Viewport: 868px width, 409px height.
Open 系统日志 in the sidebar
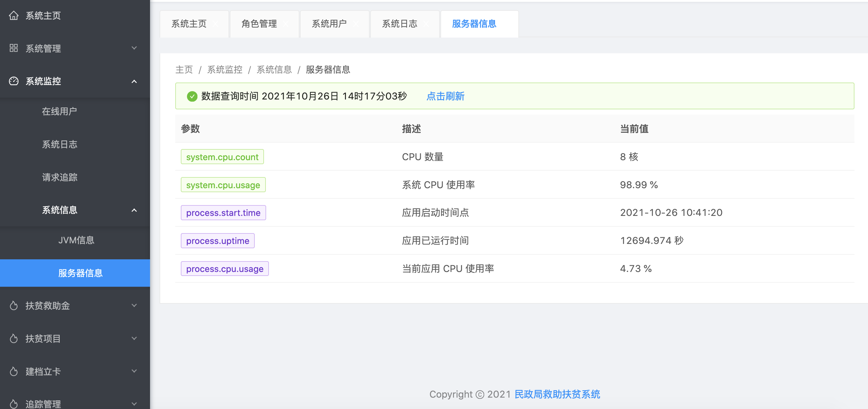[x=75, y=144]
